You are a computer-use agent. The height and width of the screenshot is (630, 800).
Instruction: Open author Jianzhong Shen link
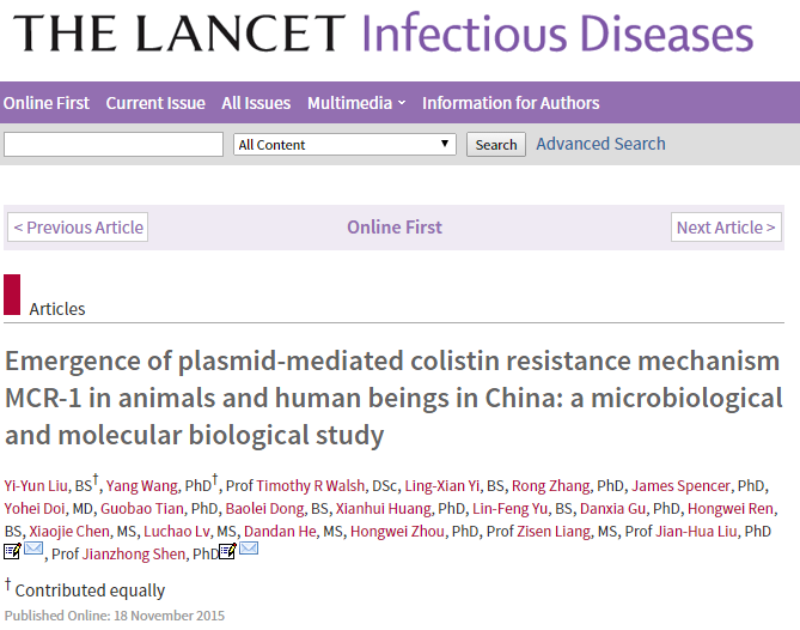coord(134,554)
